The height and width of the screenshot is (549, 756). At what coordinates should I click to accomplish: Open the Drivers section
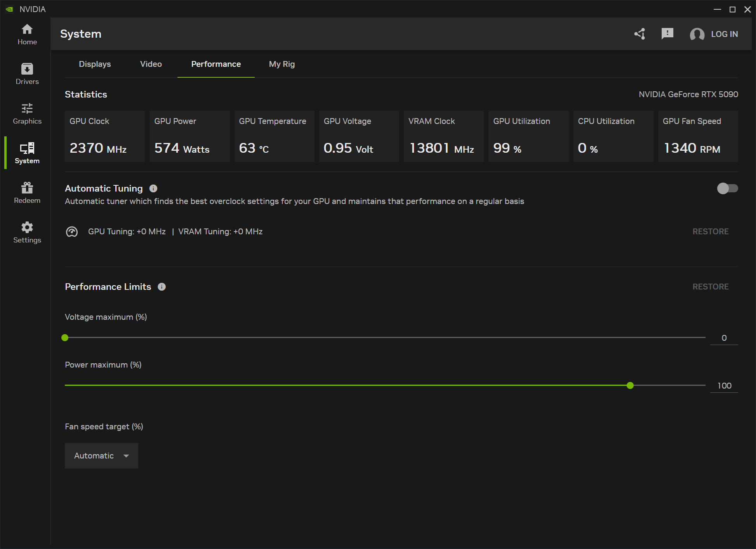(27, 74)
